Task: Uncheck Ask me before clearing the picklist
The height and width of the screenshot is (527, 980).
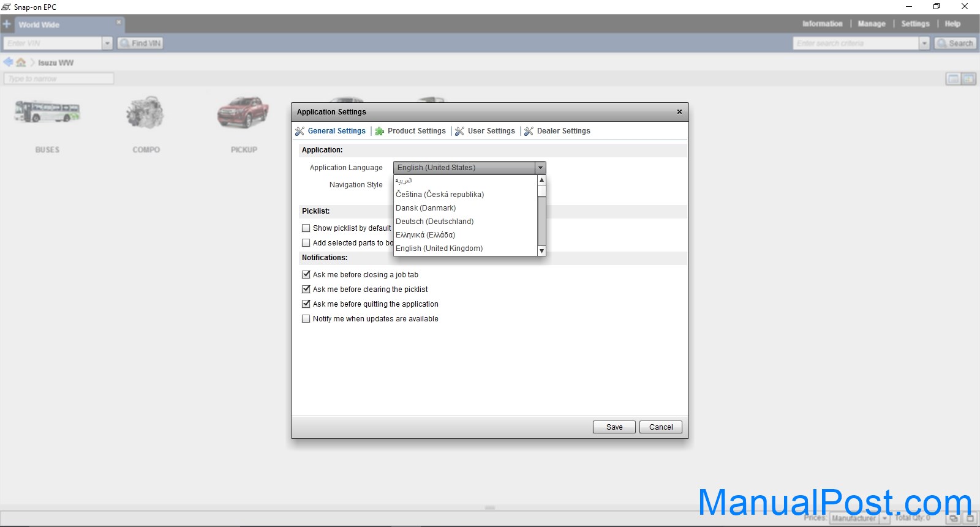Action: pyautogui.click(x=306, y=290)
